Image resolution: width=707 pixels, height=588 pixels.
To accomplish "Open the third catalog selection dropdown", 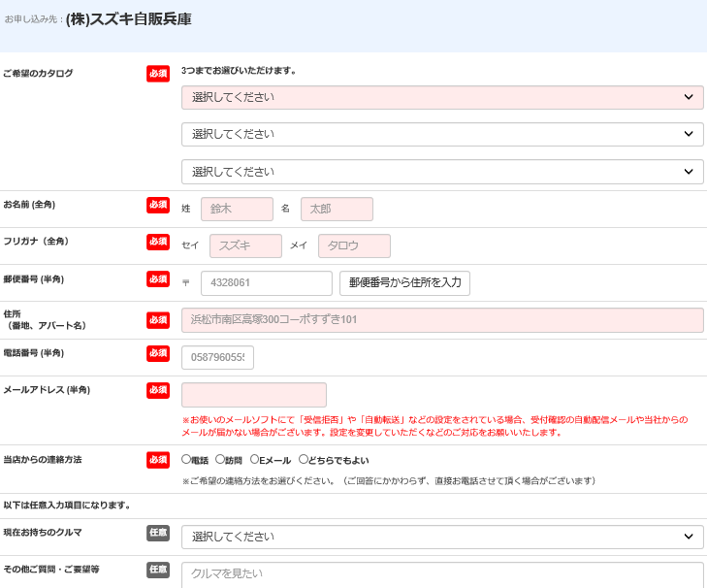I will 442,172.
